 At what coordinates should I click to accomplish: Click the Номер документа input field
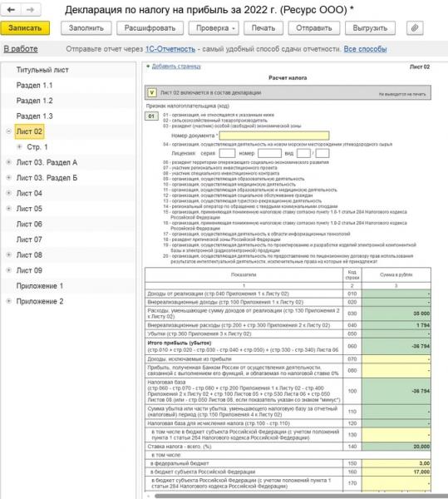point(274,136)
